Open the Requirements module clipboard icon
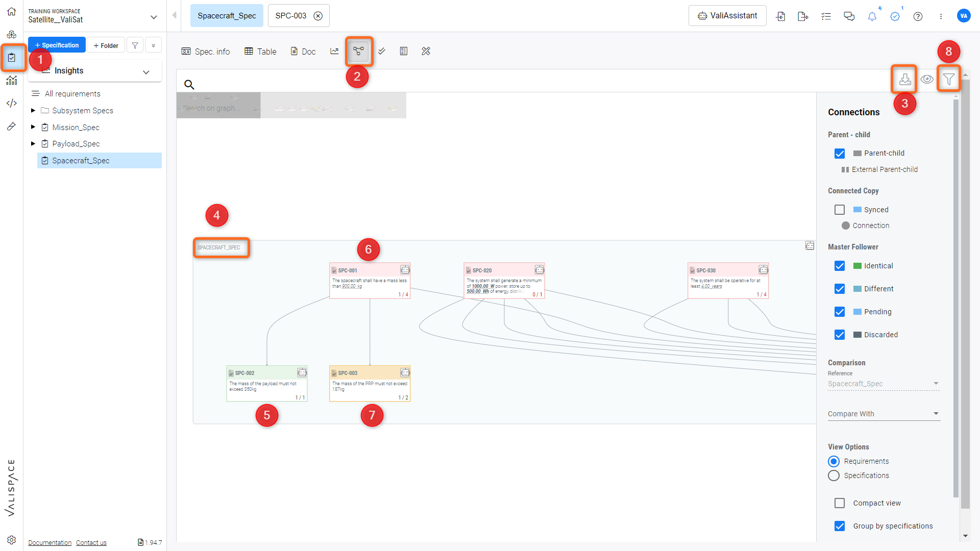 pos(11,57)
